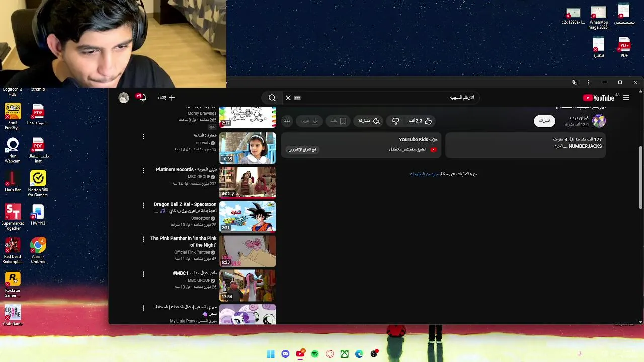Viewport: 644px width, 362px height.
Task: Open options menu for unrwatv video
Action: 143,137
